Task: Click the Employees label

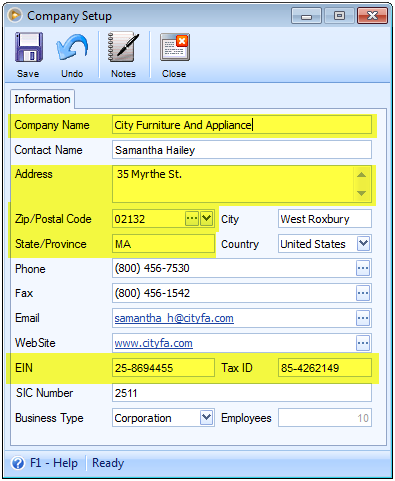Action: [246, 418]
